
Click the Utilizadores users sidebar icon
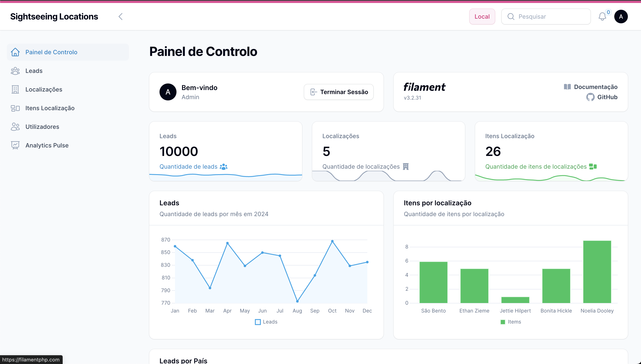point(15,127)
